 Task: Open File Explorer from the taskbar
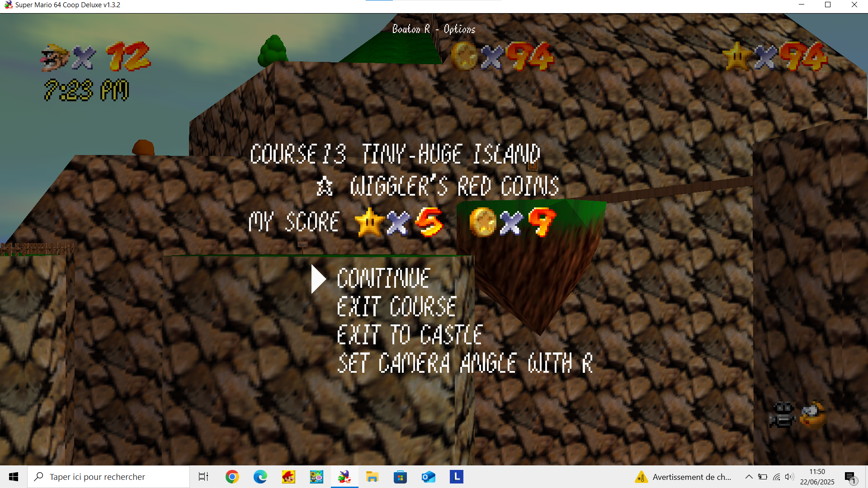[372, 477]
